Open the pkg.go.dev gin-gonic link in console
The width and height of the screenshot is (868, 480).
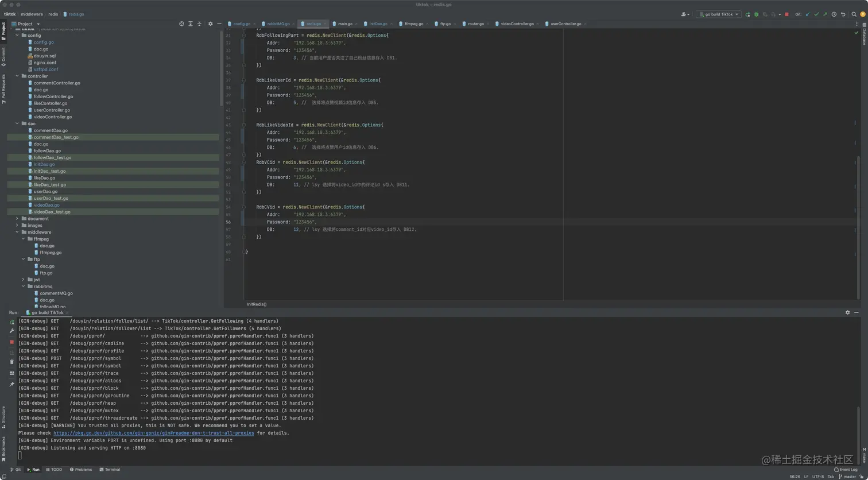click(x=153, y=433)
